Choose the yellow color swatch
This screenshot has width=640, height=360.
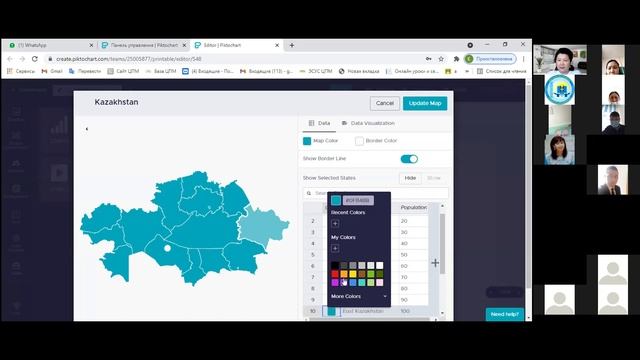[x=353, y=274]
